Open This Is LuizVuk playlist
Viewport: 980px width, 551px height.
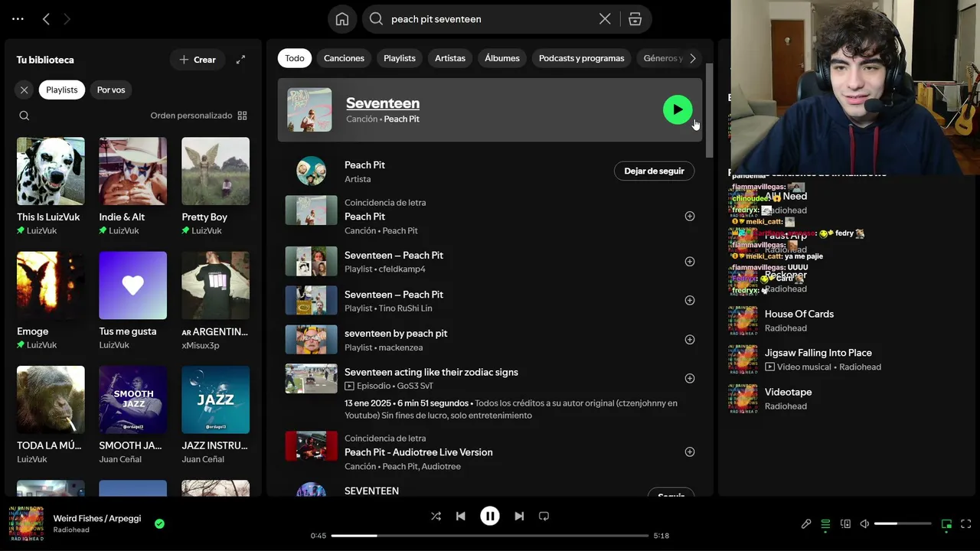(x=51, y=187)
